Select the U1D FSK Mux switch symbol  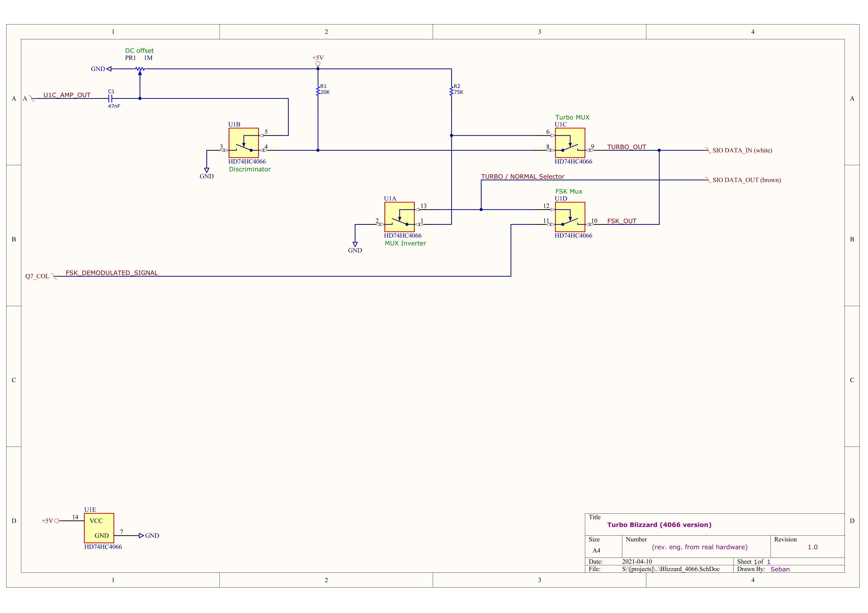click(x=570, y=217)
